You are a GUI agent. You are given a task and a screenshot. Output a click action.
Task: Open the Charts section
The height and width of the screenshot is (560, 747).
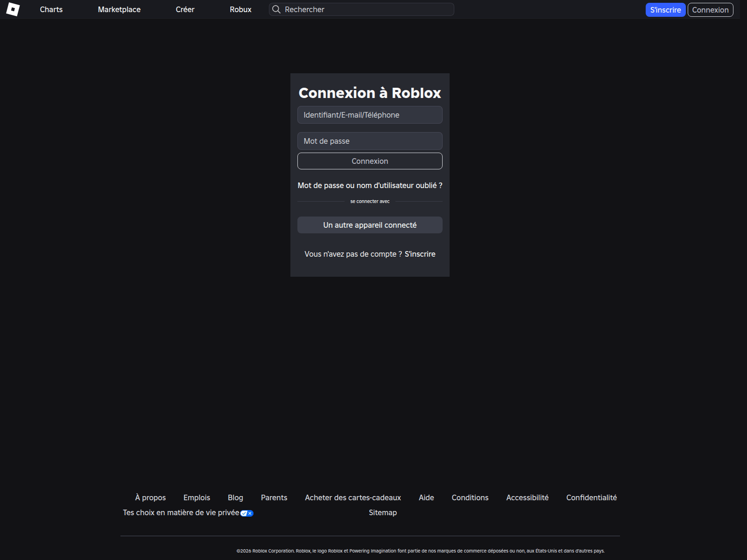tap(51, 9)
